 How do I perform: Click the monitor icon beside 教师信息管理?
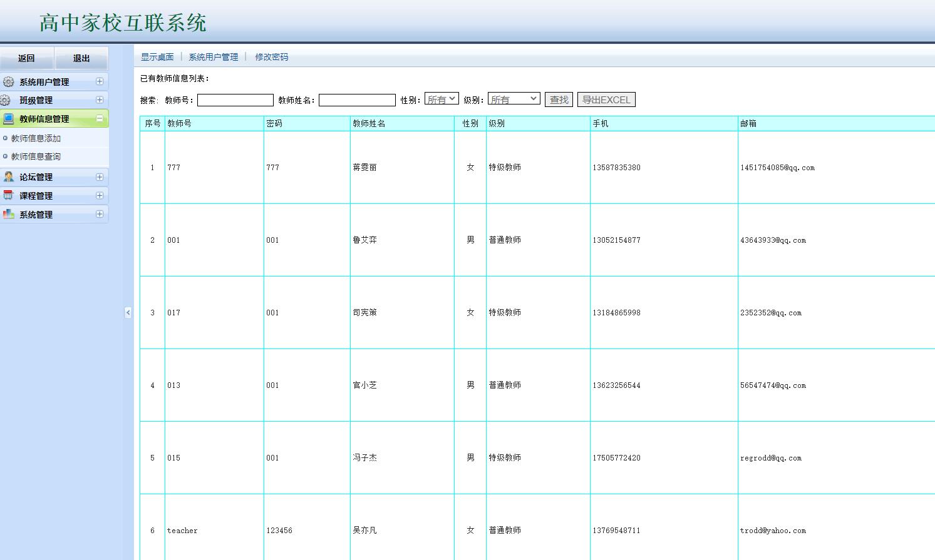9,118
